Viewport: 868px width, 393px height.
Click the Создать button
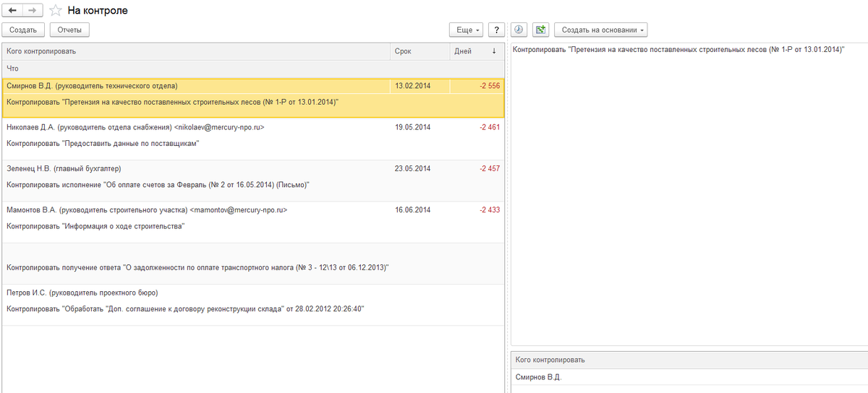coord(24,30)
